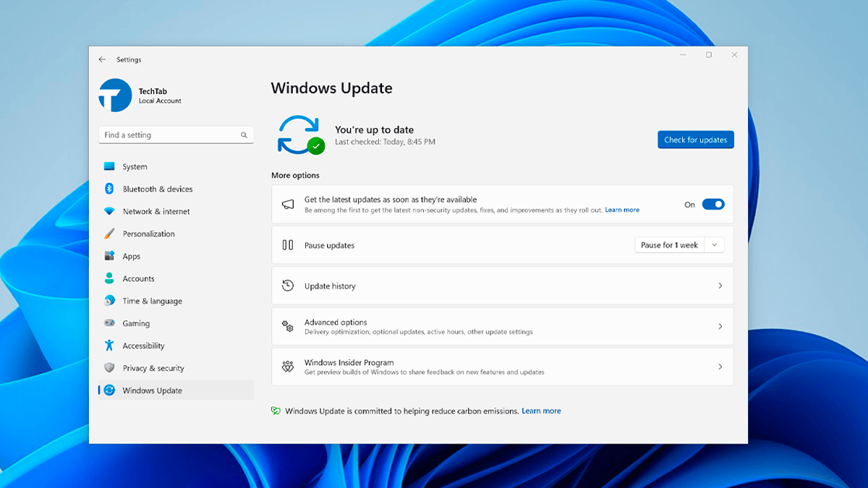Click the Accounts person icon
868x488 pixels.
tap(109, 278)
